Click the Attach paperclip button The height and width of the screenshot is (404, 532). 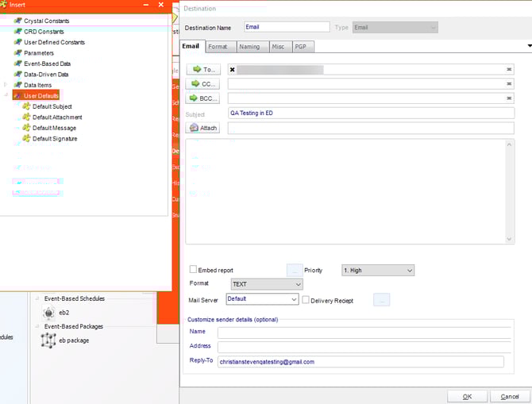202,128
